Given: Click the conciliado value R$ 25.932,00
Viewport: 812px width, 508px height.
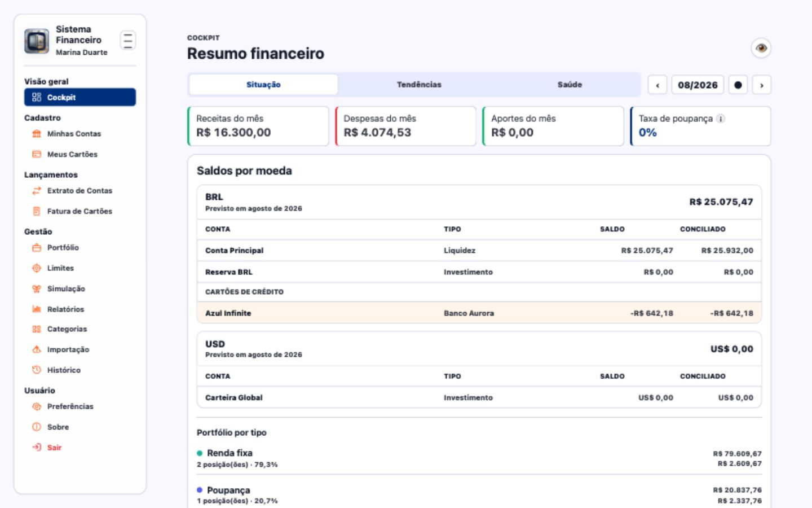Looking at the screenshot, I should coord(727,251).
